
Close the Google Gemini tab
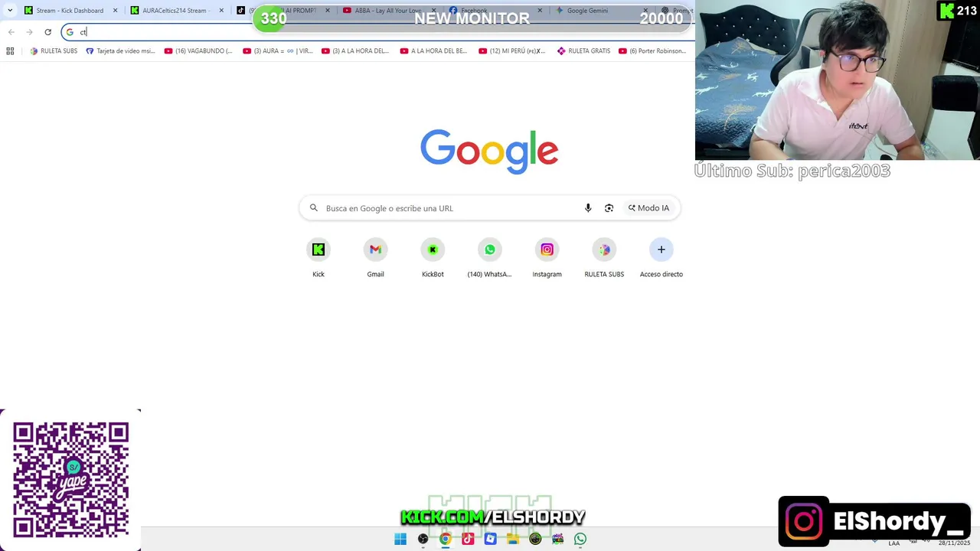coord(645,11)
